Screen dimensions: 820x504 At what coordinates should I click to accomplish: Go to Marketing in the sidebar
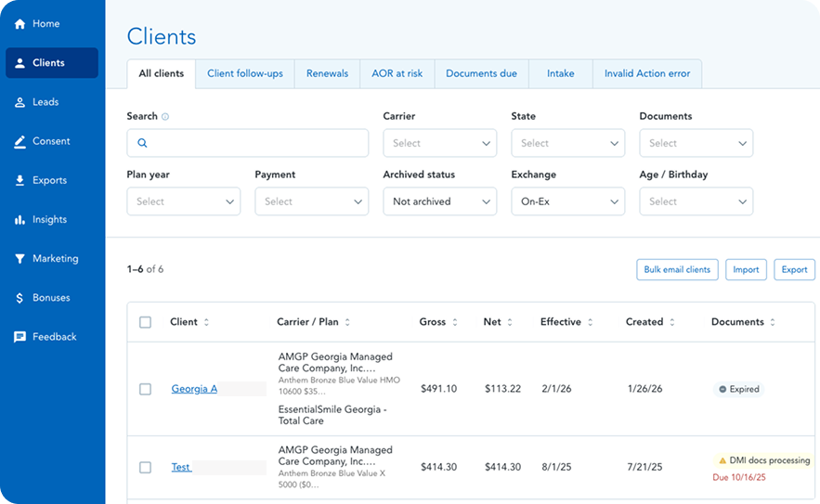(52, 259)
